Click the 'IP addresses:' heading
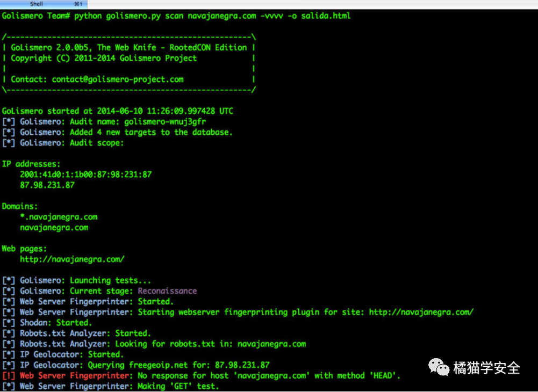 (x=31, y=164)
